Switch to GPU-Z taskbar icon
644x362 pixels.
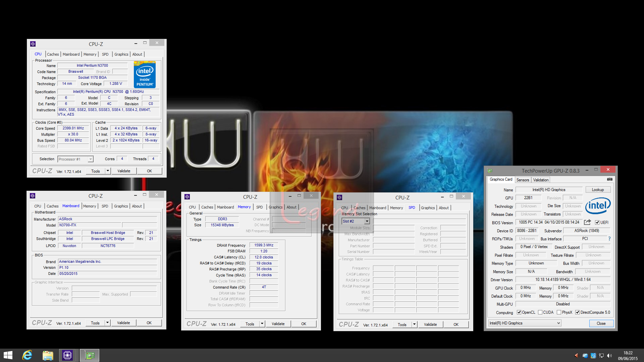[90, 355]
